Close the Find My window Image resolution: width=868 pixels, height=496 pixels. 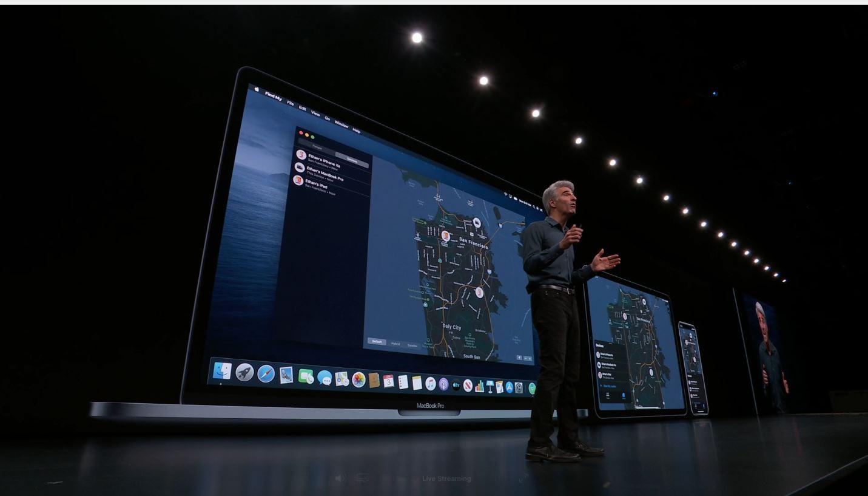[301, 132]
